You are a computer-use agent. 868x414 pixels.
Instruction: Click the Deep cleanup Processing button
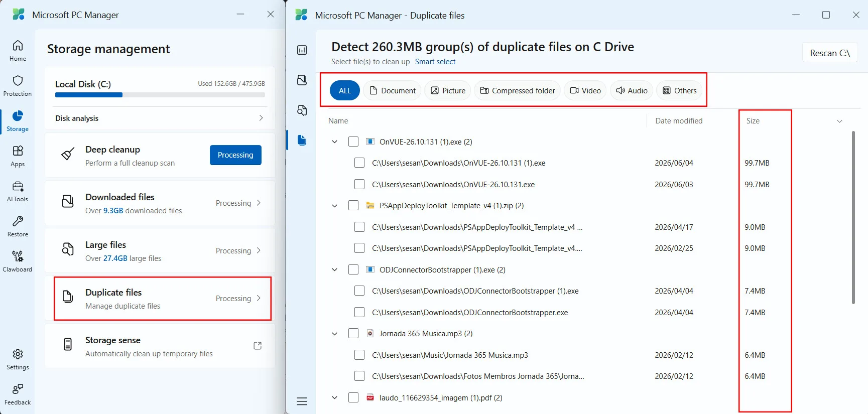pos(235,155)
